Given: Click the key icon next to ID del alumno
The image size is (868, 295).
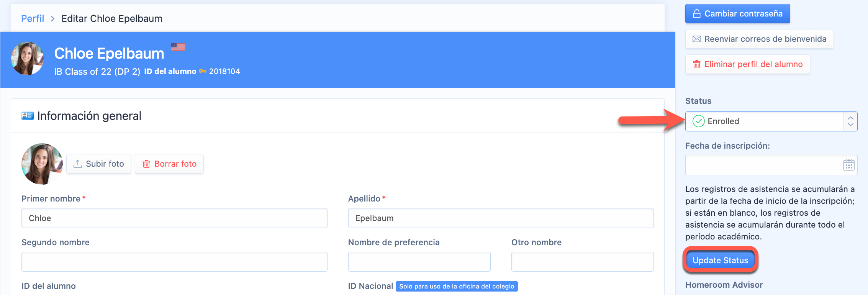Looking at the screenshot, I should (203, 71).
